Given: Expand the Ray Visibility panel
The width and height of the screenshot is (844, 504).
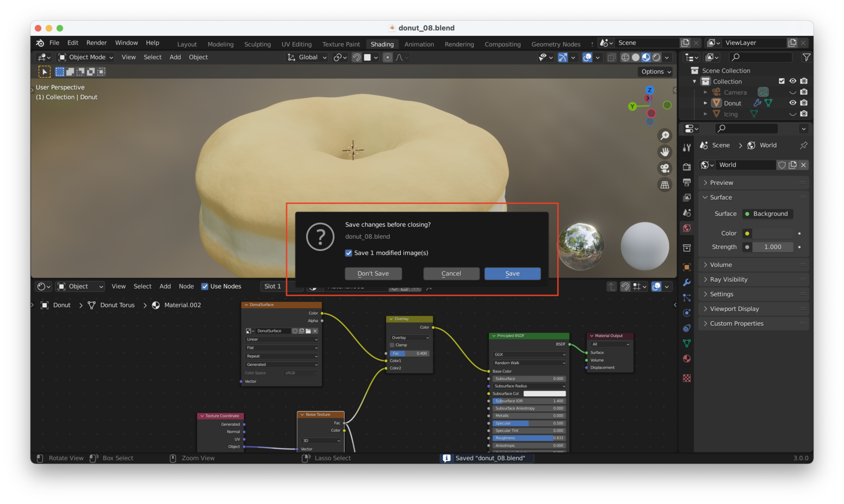Looking at the screenshot, I should pyautogui.click(x=729, y=279).
